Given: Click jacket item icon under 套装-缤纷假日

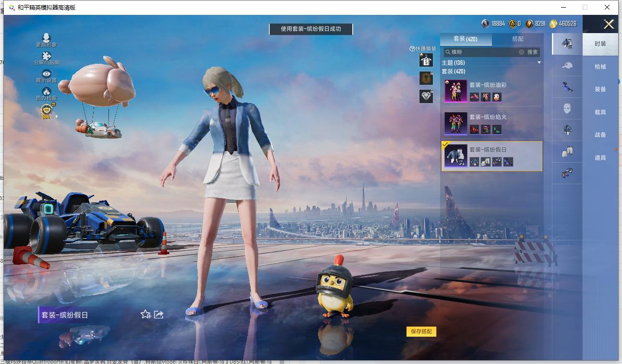Looking at the screenshot, I should coord(474,162).
